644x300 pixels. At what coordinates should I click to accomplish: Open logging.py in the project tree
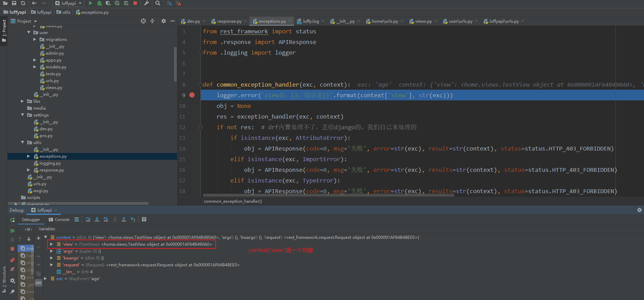pyautogui.click(x=50, y=163)
